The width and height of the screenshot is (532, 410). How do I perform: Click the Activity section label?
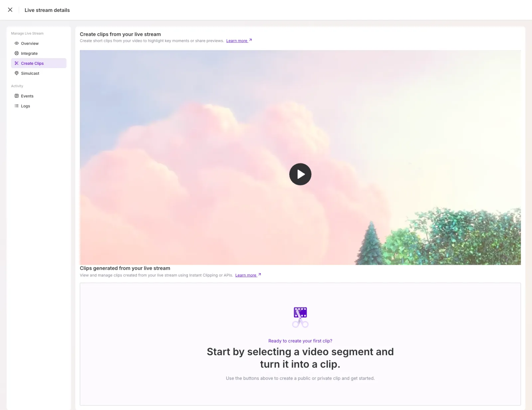pos(17,86)
